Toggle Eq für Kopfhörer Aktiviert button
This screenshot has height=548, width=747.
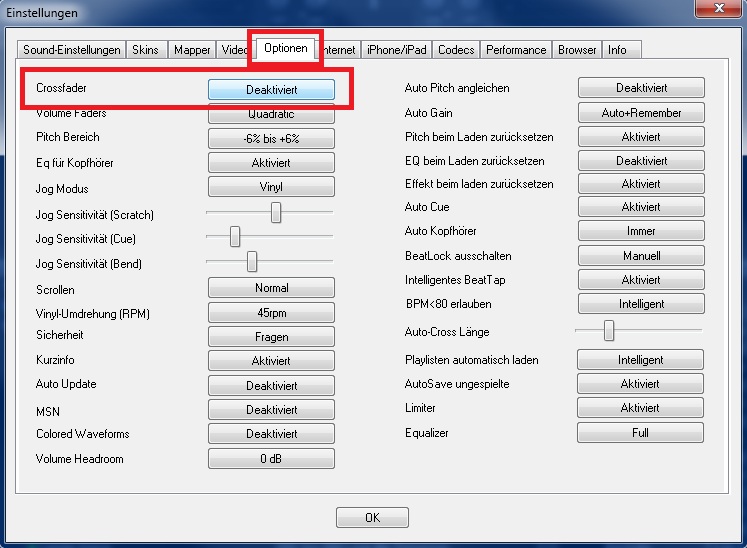tap(271, 163)
